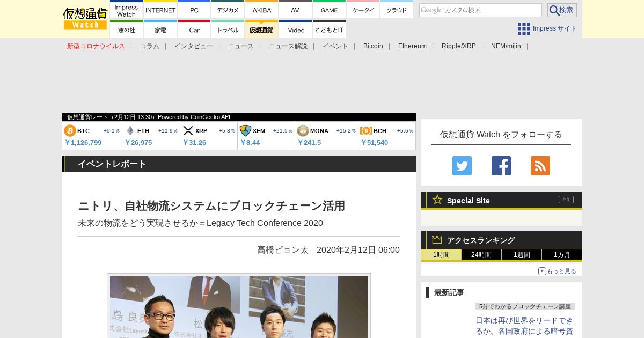Viewport: 644px width, 338px height.
Task: Click the BCH price ￥51,540
Action: 375,143
